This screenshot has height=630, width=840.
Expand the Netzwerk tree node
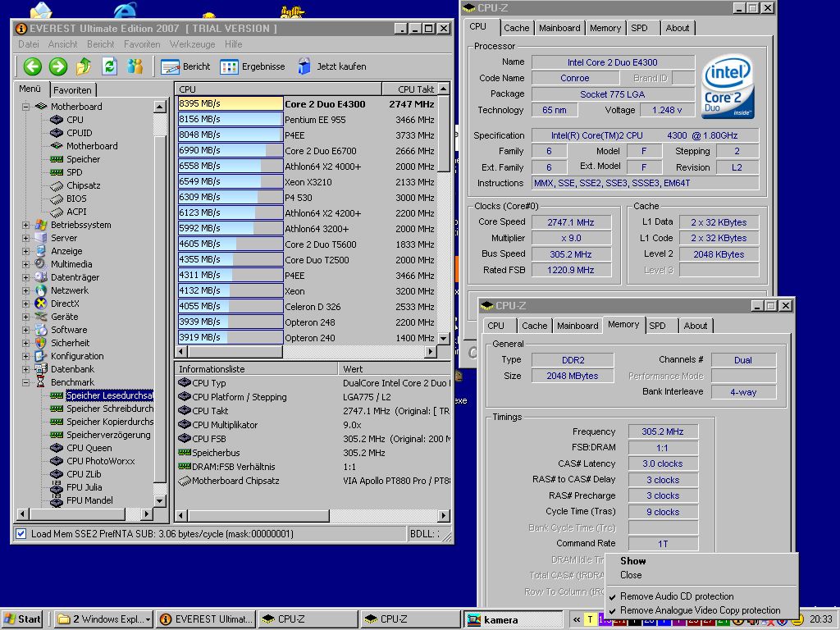(26, 290)
